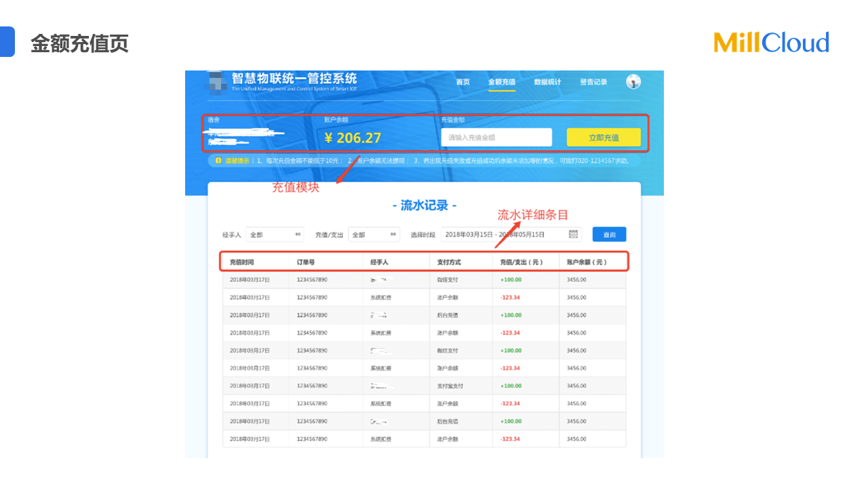
Task: Click the user avatar icon in header
Action: click(633, 82)
